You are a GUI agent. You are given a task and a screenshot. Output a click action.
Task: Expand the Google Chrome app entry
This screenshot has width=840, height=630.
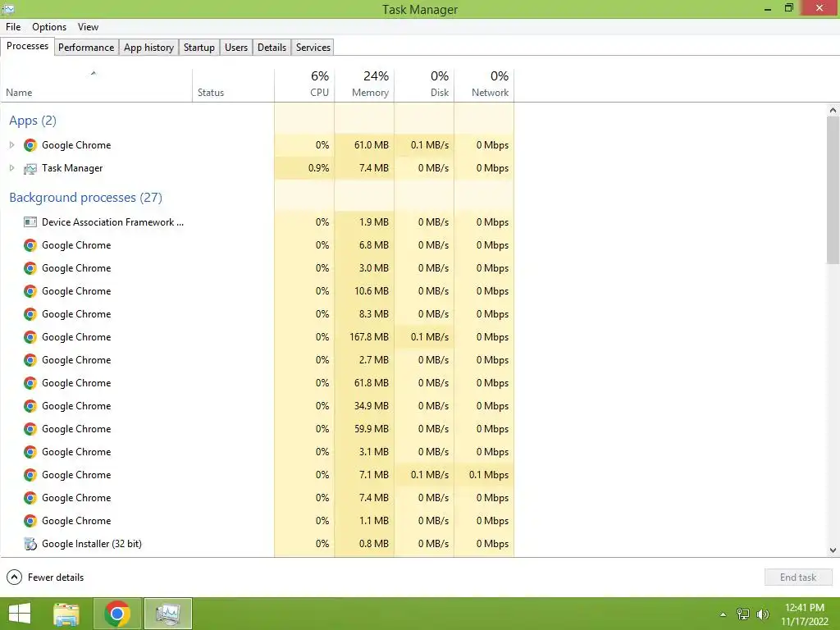coord(11,145)
